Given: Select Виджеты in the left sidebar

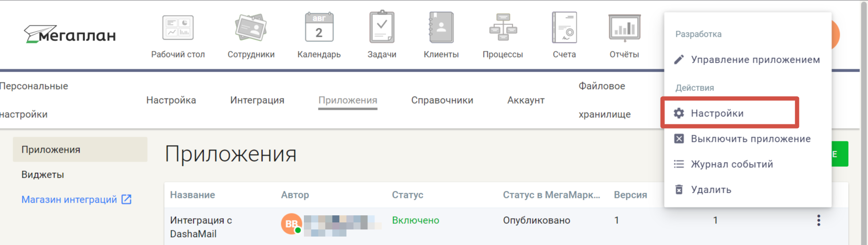Looking at the screenshot, I should (x=43, y=175).
